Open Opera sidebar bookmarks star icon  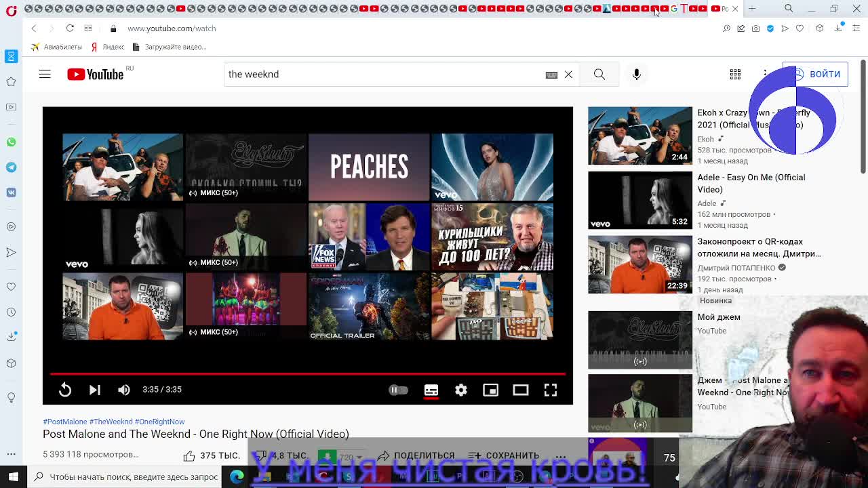(11, 81)
